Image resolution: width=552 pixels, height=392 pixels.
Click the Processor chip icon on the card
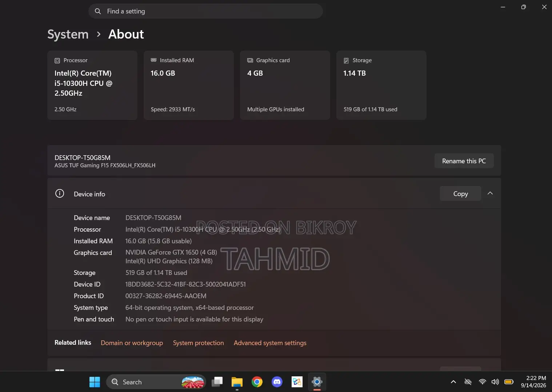[57, 60]
